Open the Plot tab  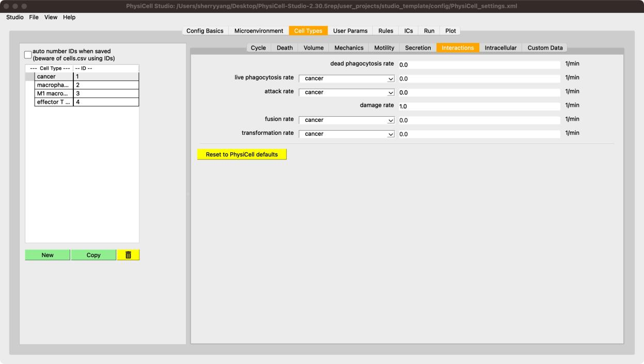pos(450,31)
